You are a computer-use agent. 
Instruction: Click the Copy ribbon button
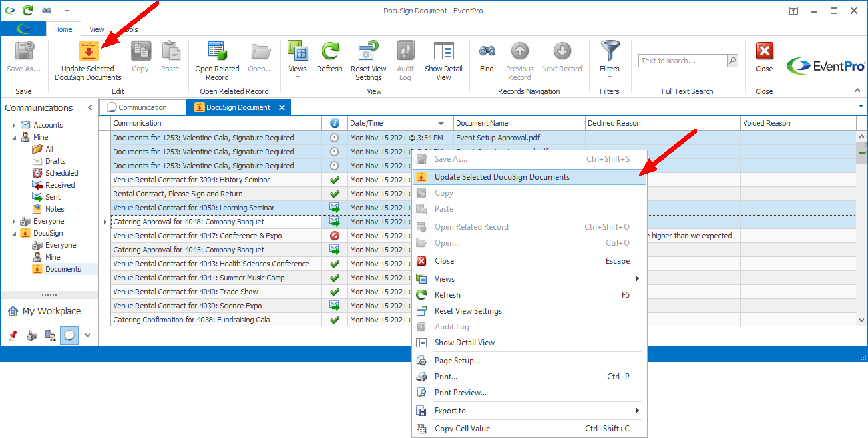tap(140, 57)
